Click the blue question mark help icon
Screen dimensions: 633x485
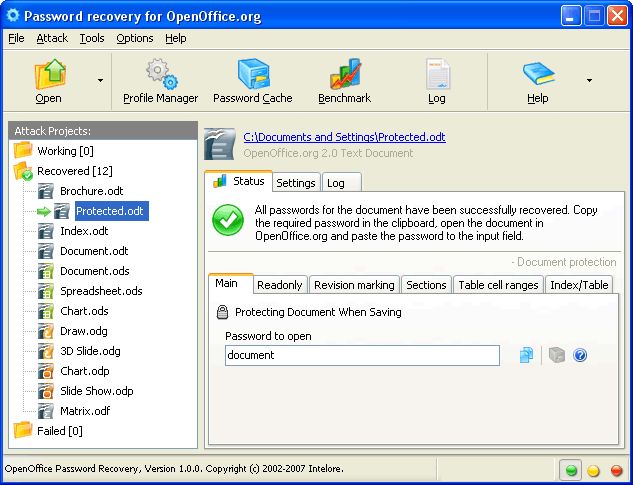tap(579, 355)
